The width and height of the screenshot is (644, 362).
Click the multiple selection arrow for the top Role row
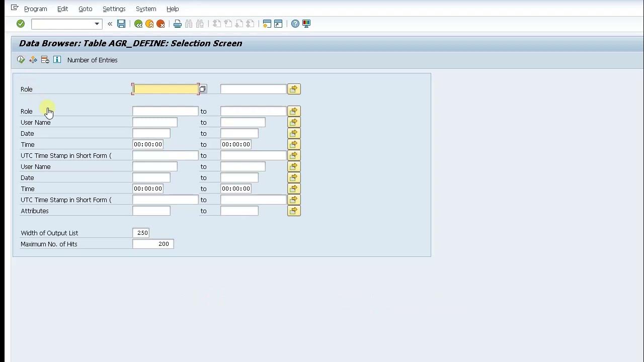[294, 89]
